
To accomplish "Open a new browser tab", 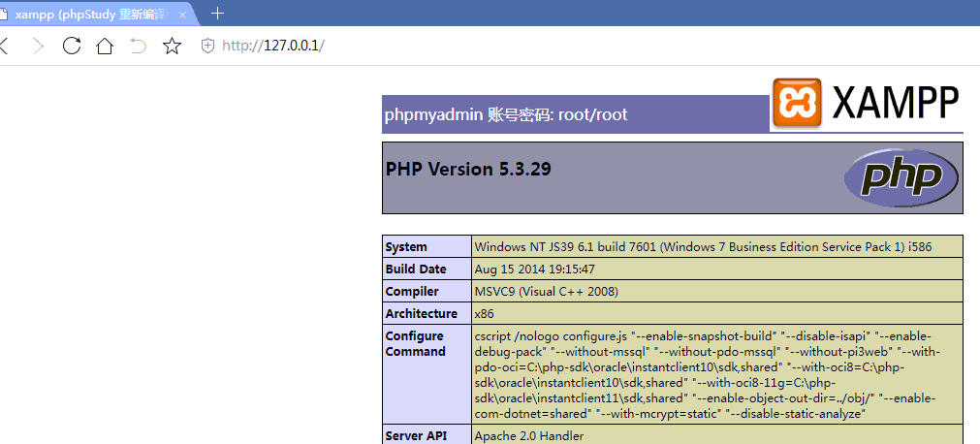I will click(x=217, y=14).
